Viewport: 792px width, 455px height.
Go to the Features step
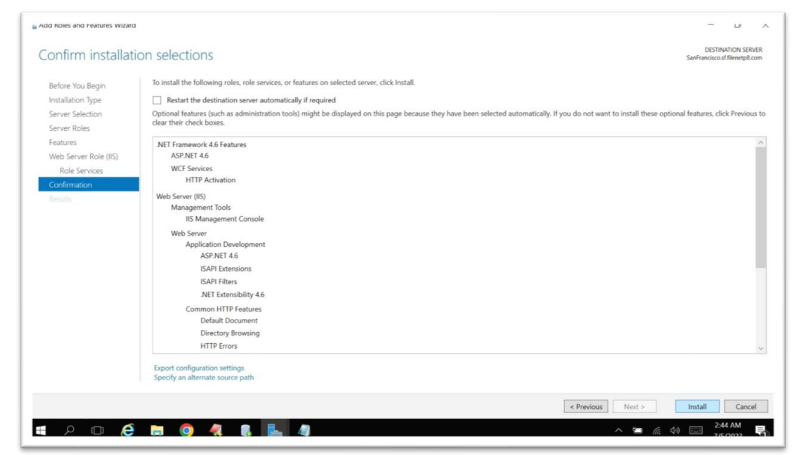63,142
